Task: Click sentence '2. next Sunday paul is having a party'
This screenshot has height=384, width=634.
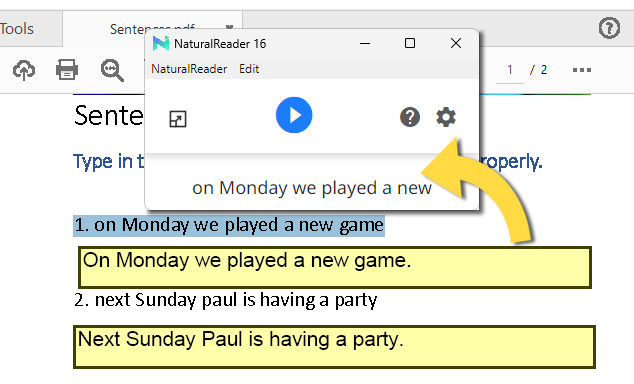Action: 226,300
